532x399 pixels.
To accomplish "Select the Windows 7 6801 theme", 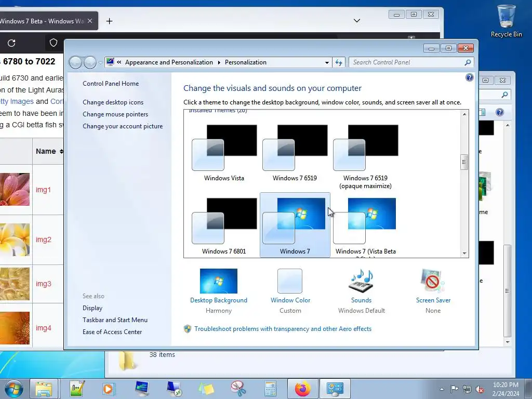I will [x=224, y=225].
